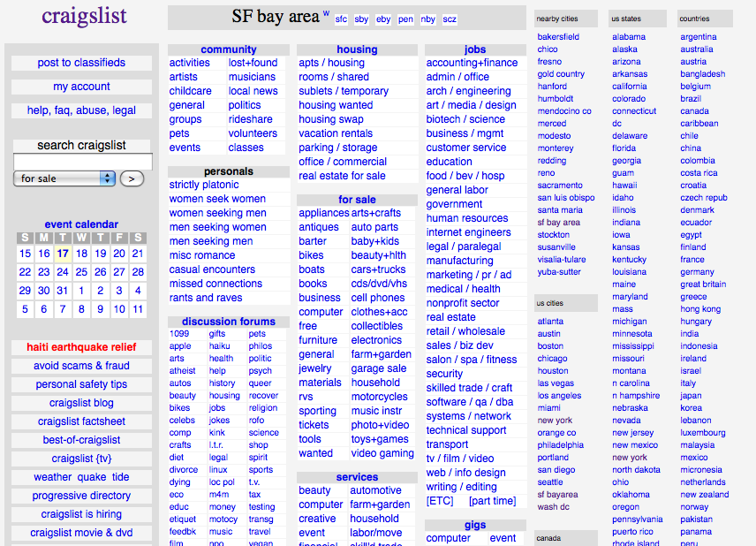756x546 pixels.
Task: Click the [part time] jobs filter
Action: pyautogui.click(x=492, y=501)
